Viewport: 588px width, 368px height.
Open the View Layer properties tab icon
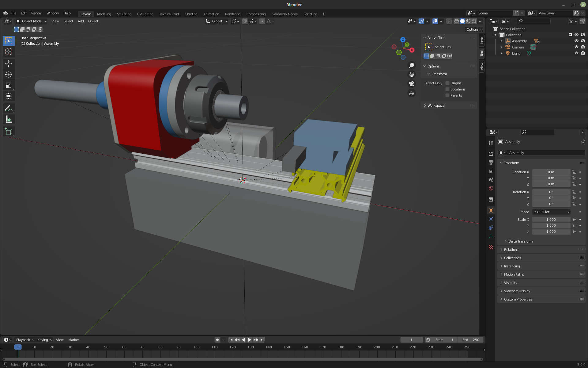click(x=491, y=171)
